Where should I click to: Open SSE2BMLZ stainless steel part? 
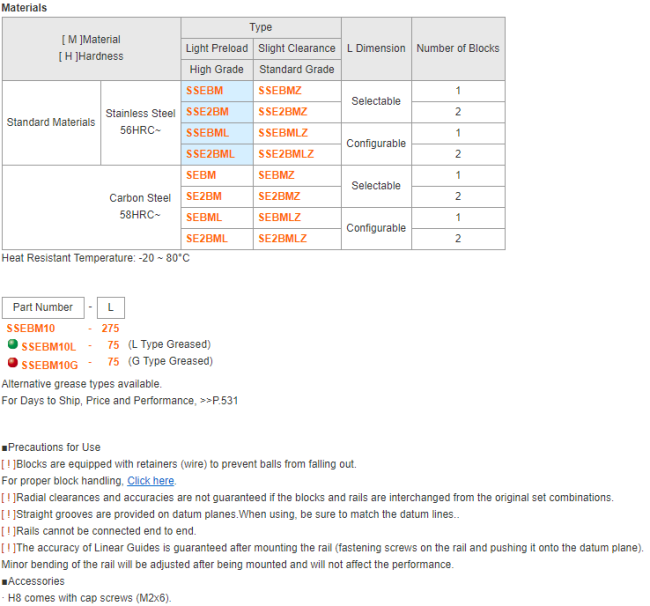point(286,154)
